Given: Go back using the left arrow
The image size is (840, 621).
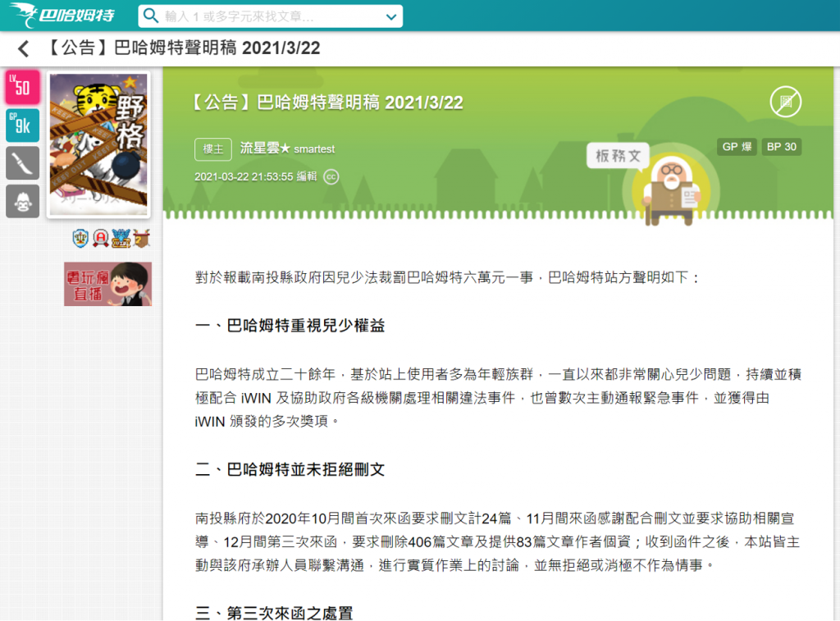Looking at the screenshot, I should point(23,48).
